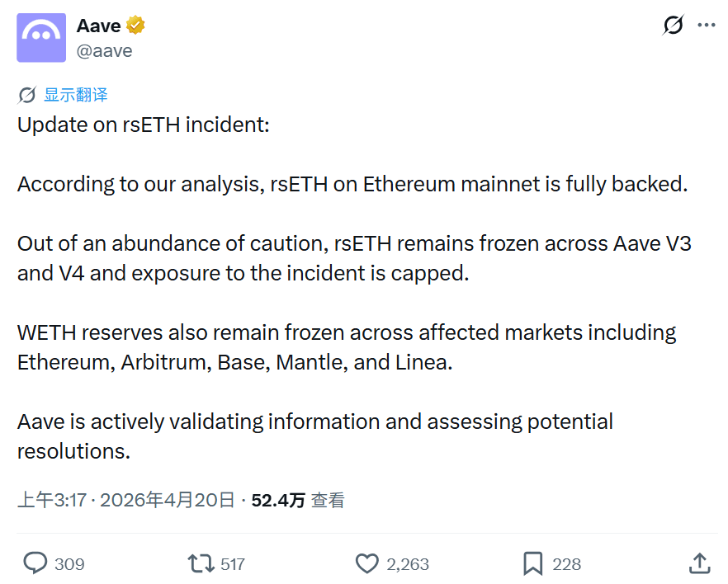
Task: Toggle the bookmark icon for this post
Action: click(533, 563)
